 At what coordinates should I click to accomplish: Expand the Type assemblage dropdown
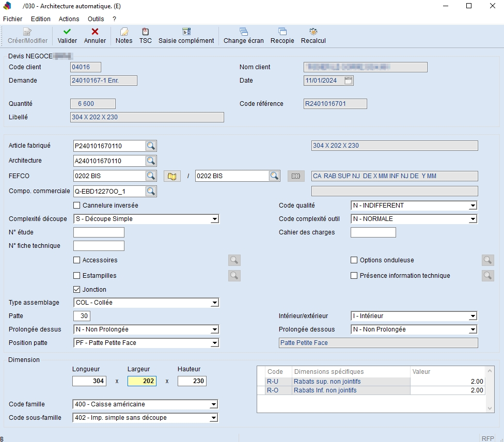(214, 303)
